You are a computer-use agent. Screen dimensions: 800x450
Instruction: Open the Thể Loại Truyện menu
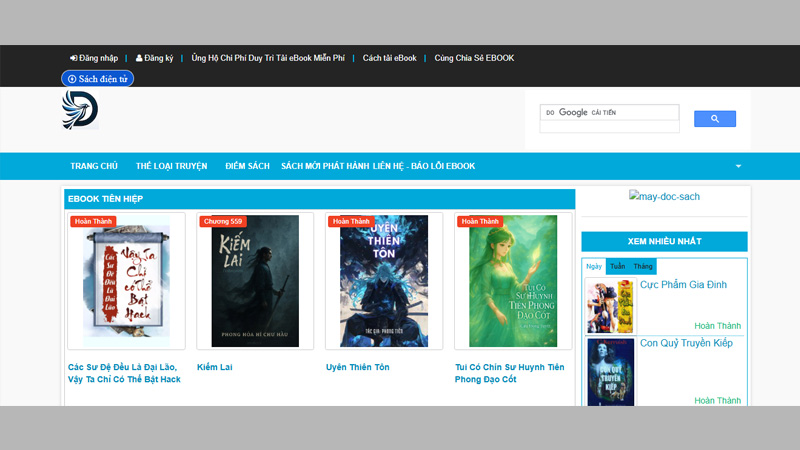171,166
